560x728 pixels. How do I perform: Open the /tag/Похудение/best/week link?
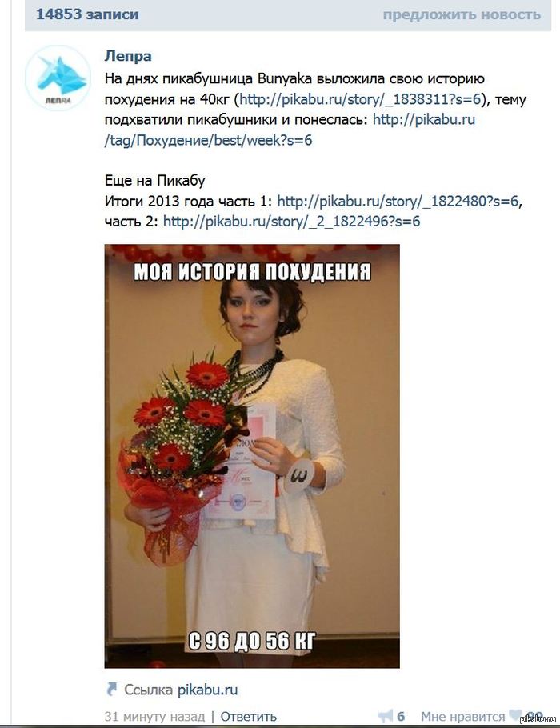(290, 130)
